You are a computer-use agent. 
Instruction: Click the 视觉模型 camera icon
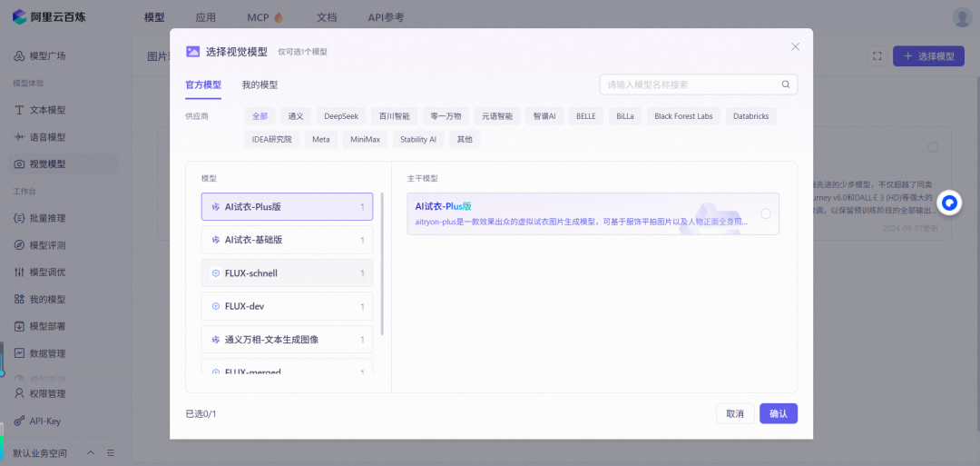click(x=19, y=164)
